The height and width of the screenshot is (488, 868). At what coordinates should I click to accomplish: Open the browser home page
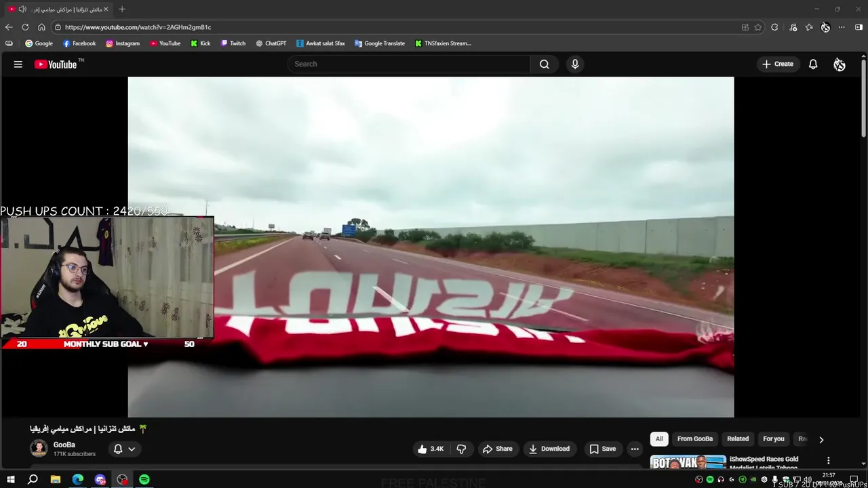[41, 27]
